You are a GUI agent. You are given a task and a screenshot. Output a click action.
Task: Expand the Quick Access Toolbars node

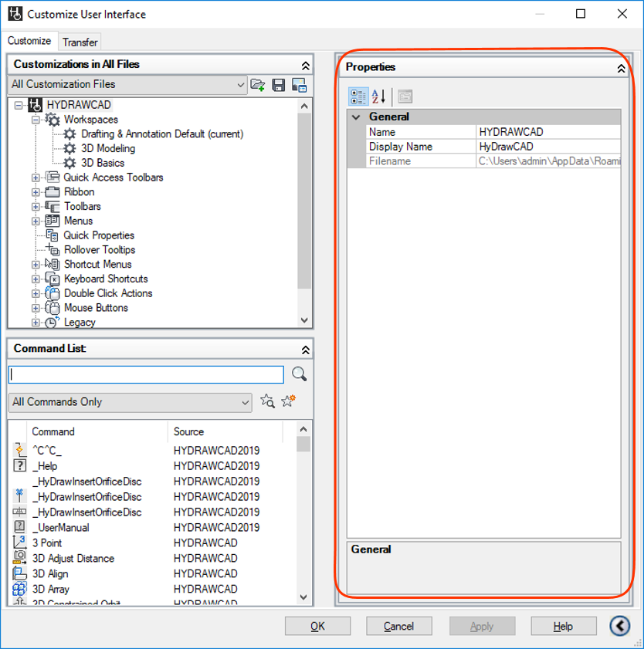(36, 177)
